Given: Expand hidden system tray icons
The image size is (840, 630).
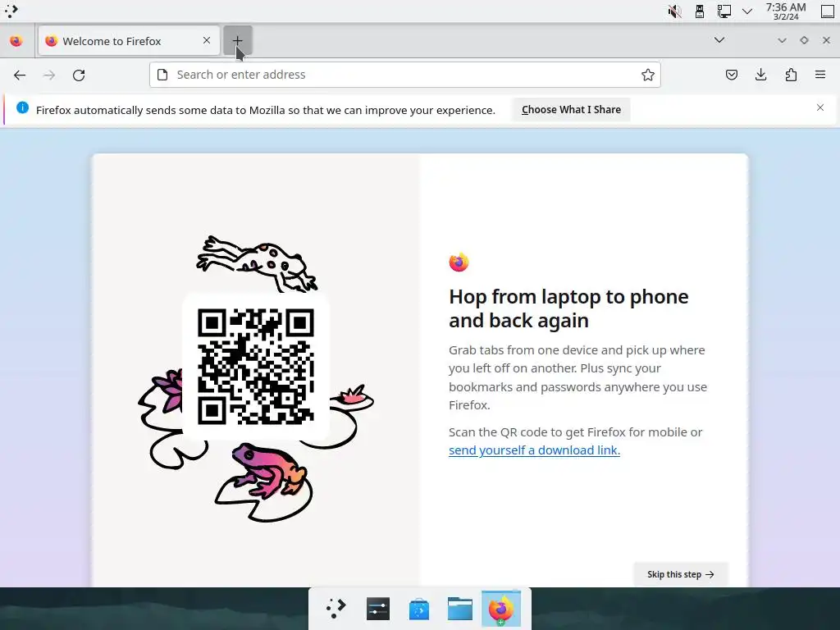Looking at the screenshot, I should tap(747, 11).
